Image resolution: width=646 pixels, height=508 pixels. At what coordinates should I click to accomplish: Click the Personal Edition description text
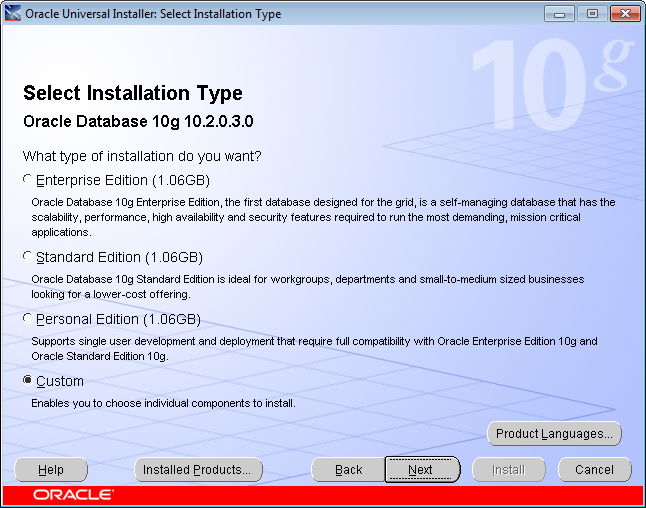314,349
